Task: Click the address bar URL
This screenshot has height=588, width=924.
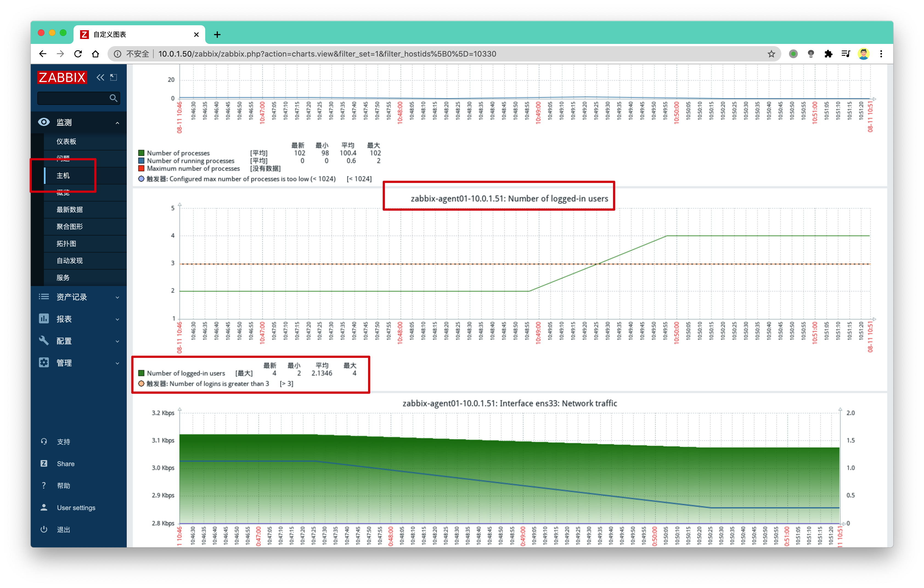Action: (x=327, y=54)
